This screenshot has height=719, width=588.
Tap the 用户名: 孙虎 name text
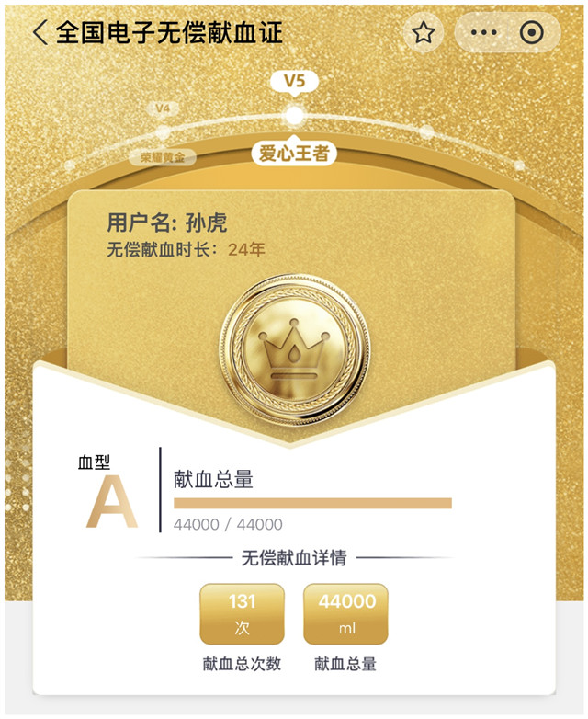point(167,223)
